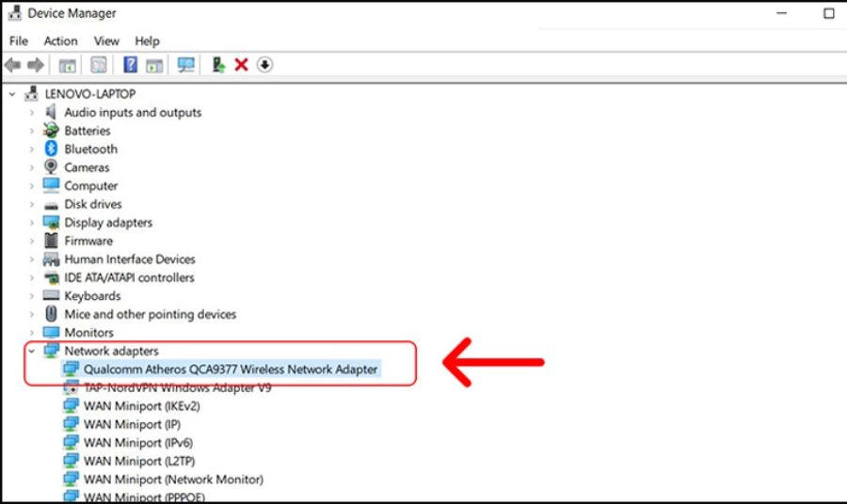Collapse the Network adapters chevron

[31, 351]
